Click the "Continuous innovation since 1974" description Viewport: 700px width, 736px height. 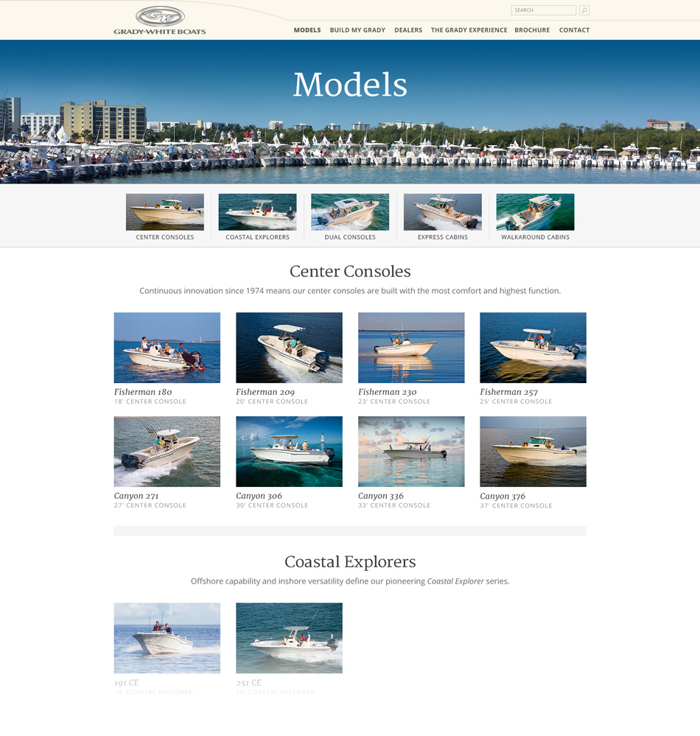pyautogui.click(x=350, y=291)
